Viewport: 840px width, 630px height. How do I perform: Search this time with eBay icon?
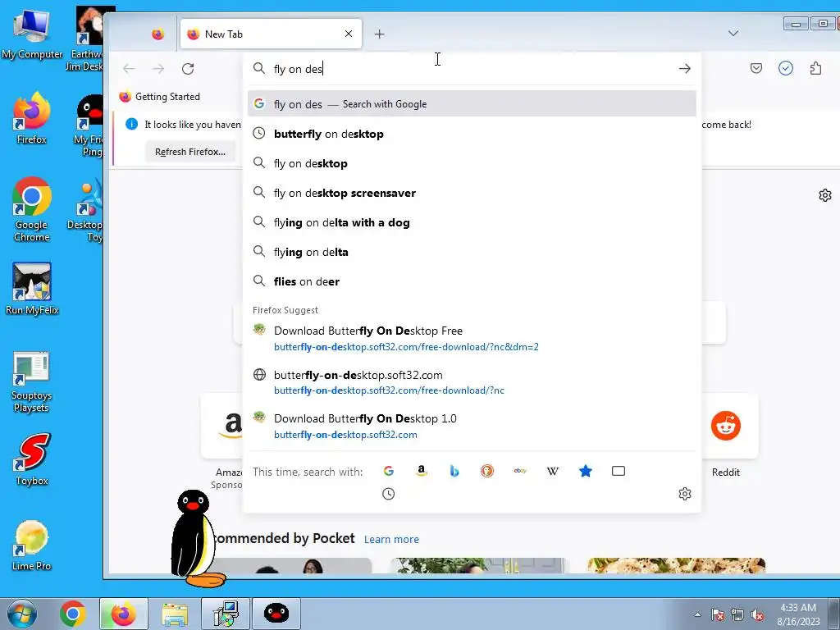click(x=520, y=471)
